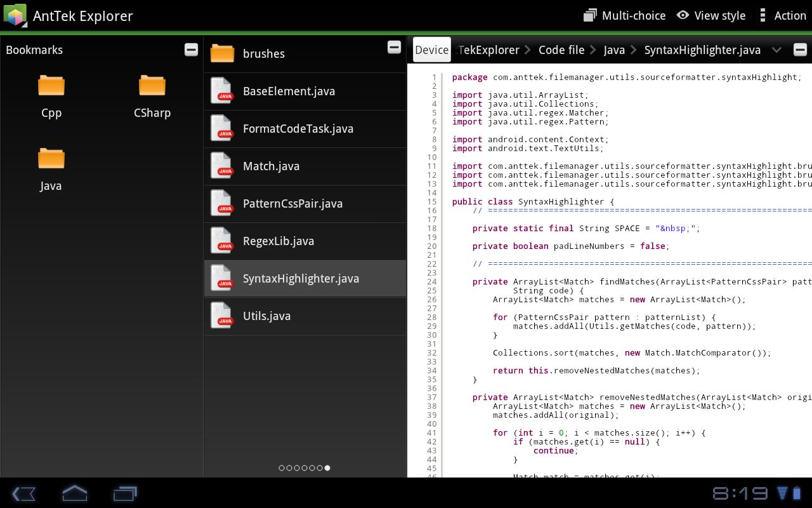Image resolution: width=812 pixels, height=508 pixels.
Task: Open the recent apps icon
Action: [125, 493]
